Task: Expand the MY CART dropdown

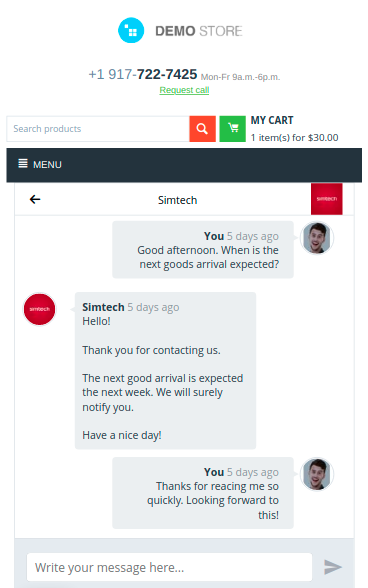Action: [x=272, y=120]
